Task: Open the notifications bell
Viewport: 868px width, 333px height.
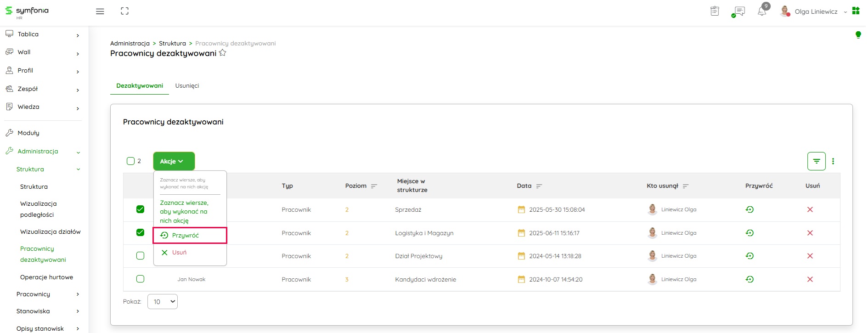Action: click(x=761, y=11)
